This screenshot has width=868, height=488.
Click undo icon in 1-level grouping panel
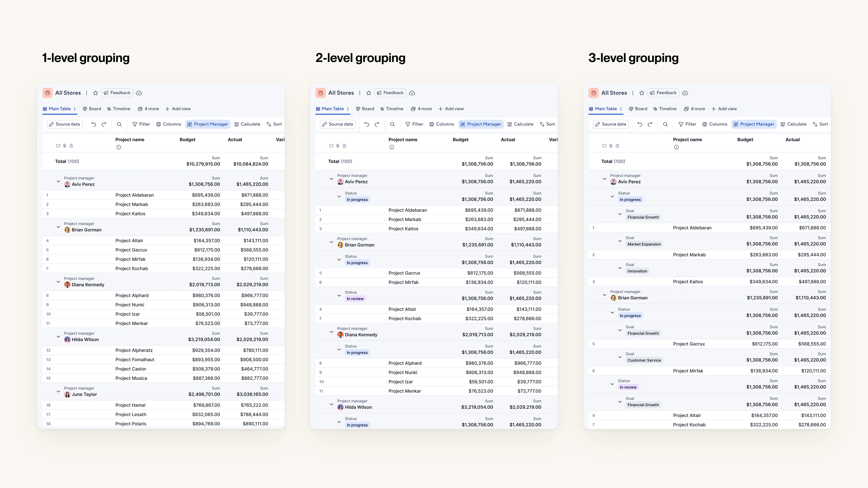pos(94,124)
